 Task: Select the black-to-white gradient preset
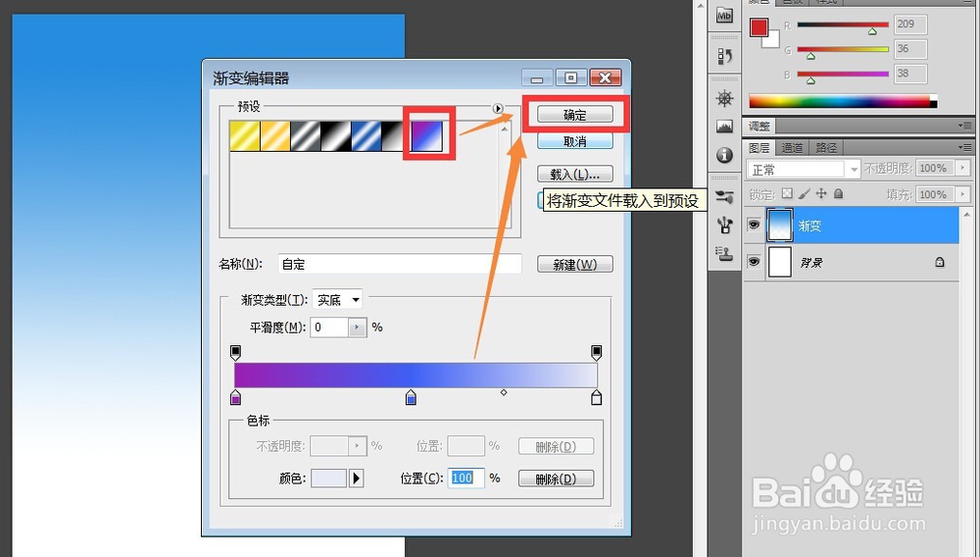click(393, 135)
